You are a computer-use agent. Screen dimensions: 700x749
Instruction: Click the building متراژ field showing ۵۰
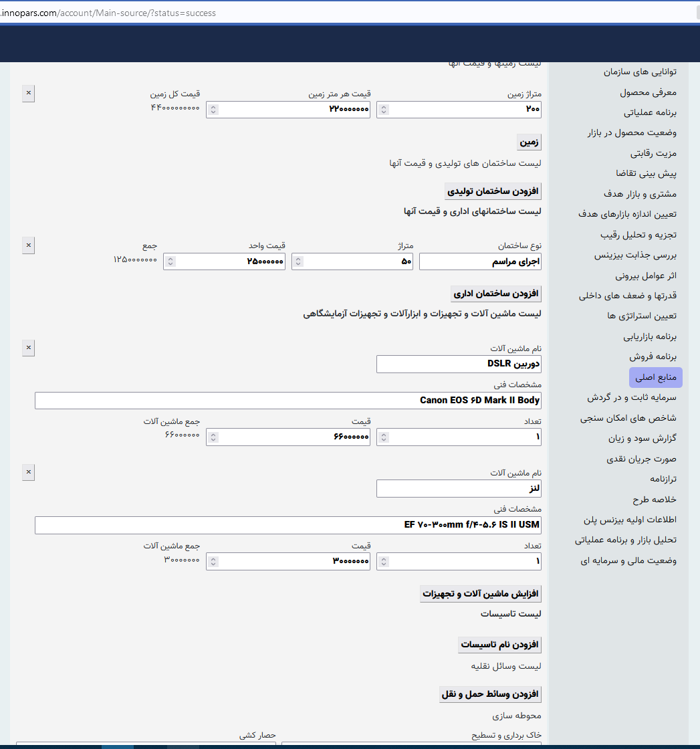click(352, 261)
